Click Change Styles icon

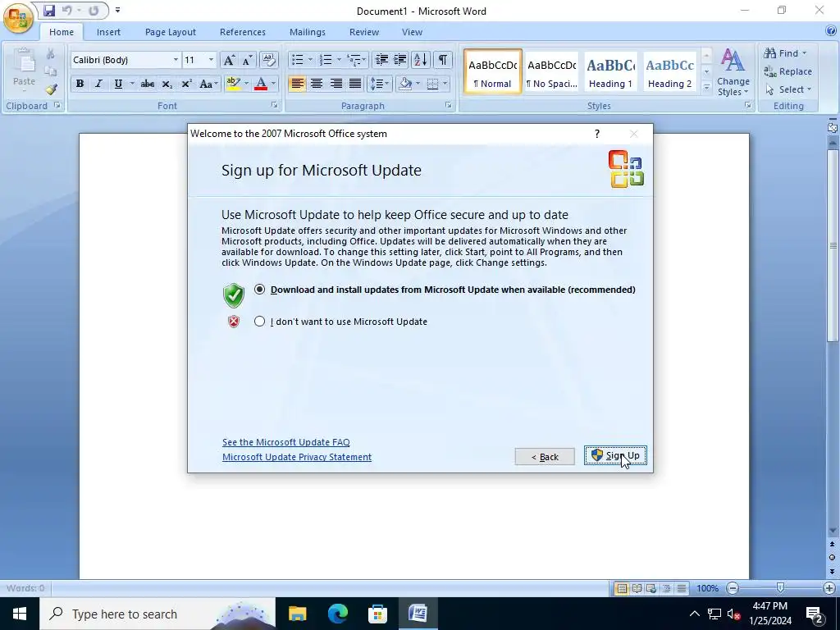[x=733, y=72]
